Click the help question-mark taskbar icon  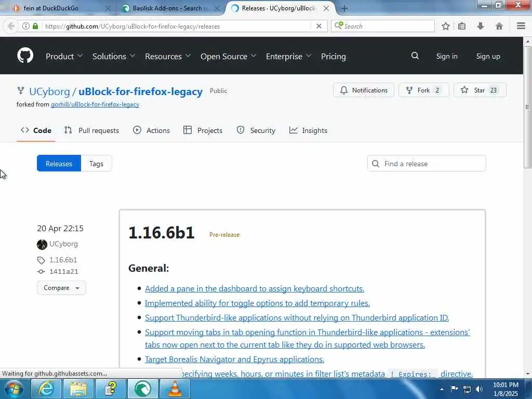point(111,389)
